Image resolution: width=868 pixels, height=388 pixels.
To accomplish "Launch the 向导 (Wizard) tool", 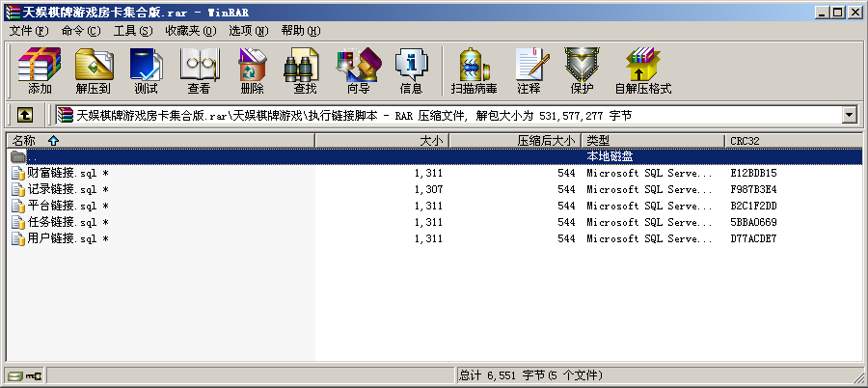I will 358,69.
